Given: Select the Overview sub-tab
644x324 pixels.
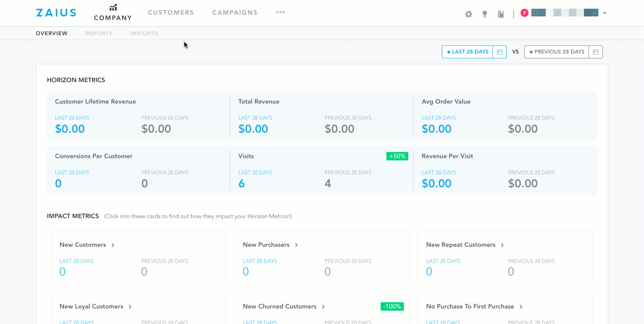Looking at the screenshot, I should [52, 33].
